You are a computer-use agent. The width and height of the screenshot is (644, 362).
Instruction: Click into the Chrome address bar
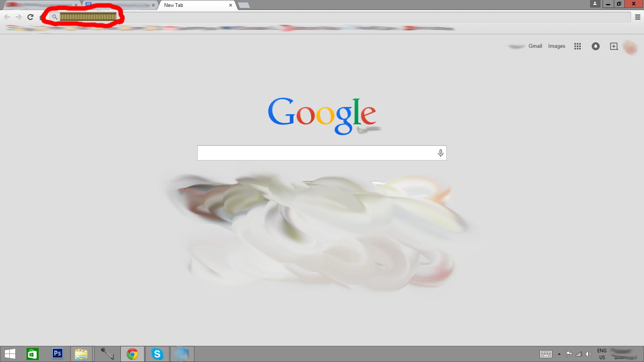[x=340, y=17]
